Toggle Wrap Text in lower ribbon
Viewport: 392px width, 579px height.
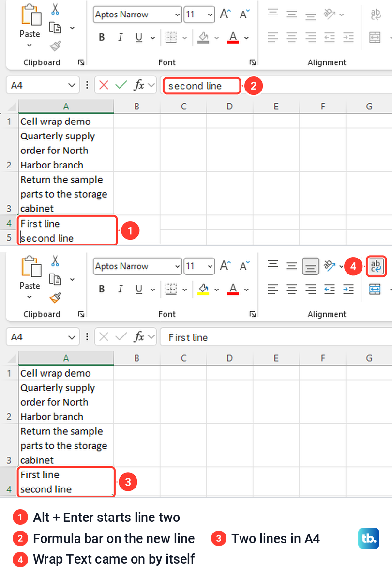point(377,267)
